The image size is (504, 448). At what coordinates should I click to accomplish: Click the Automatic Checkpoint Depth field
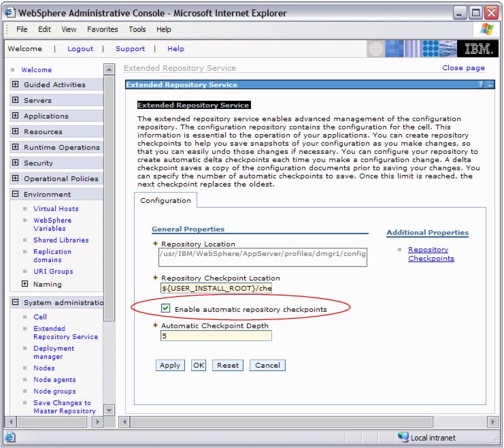click(x=216, y=336)
